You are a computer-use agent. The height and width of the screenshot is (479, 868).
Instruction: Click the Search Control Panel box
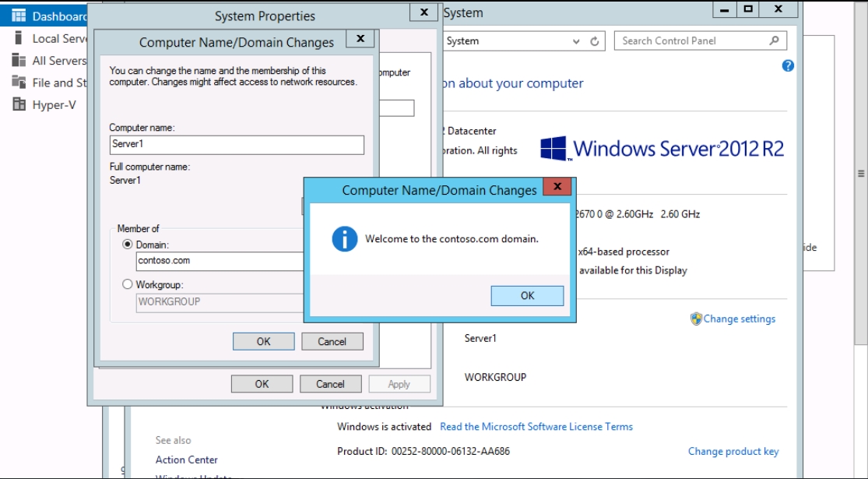701,41
